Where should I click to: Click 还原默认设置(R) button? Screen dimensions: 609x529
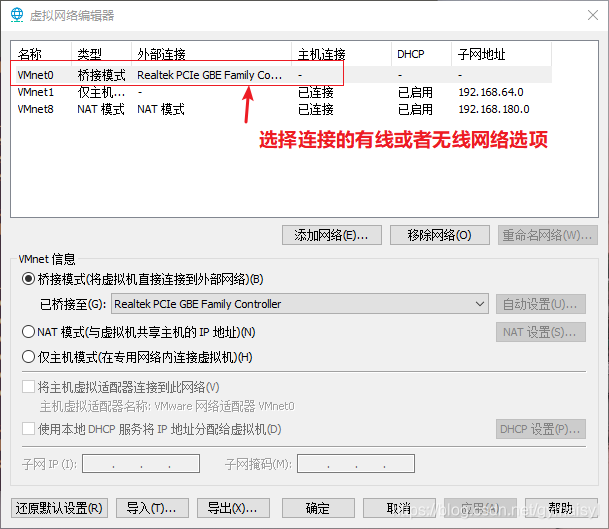pyautogui.click(x=59, y=508)
